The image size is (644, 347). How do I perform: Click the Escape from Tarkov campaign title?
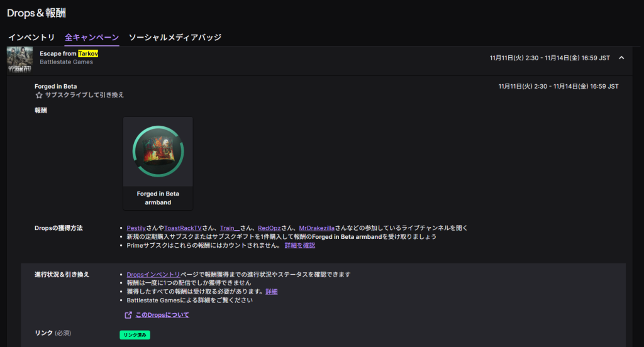(69, 53)
